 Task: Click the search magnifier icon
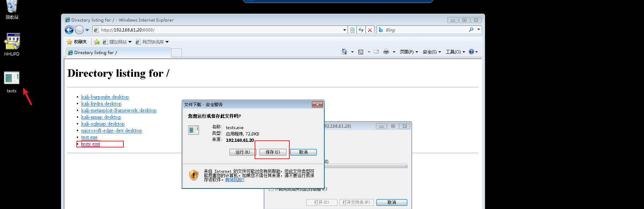click(471, 30)
